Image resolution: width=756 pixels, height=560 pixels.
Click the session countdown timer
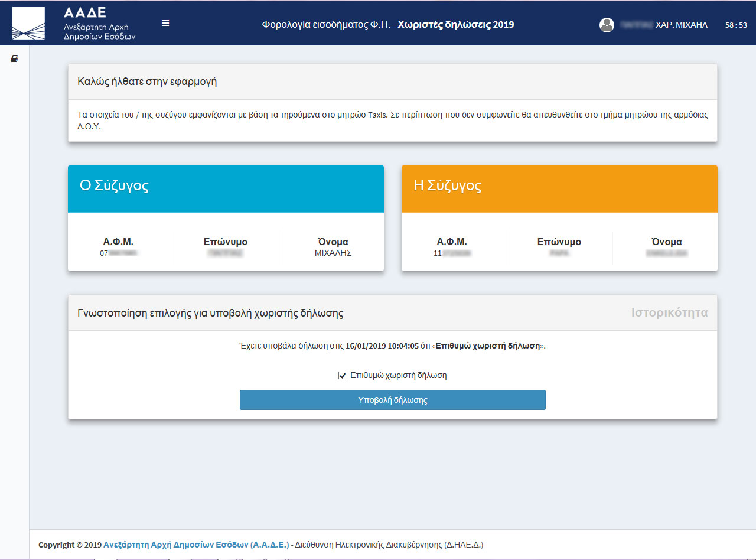pos(736,25)
